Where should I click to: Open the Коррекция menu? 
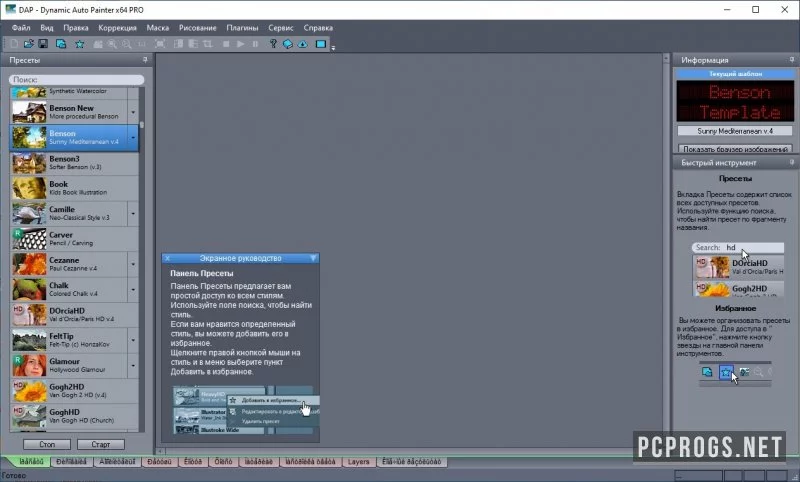(117, 28)
